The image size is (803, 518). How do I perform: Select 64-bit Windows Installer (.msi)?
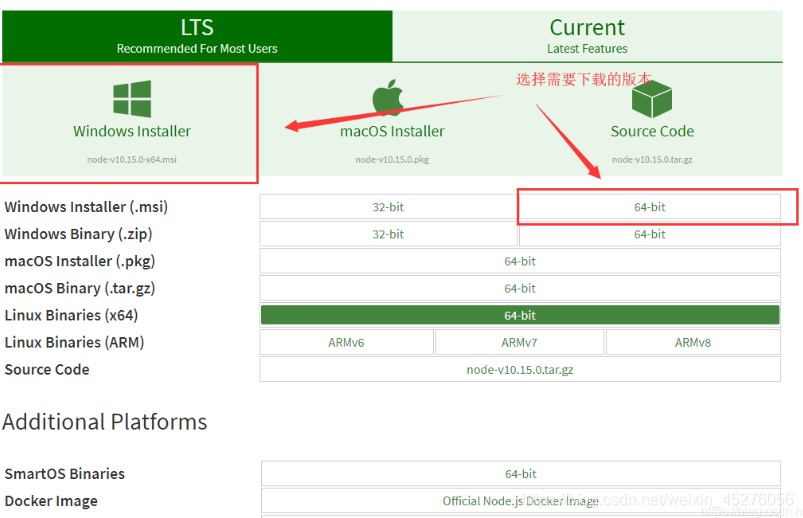tap(649, 207)
